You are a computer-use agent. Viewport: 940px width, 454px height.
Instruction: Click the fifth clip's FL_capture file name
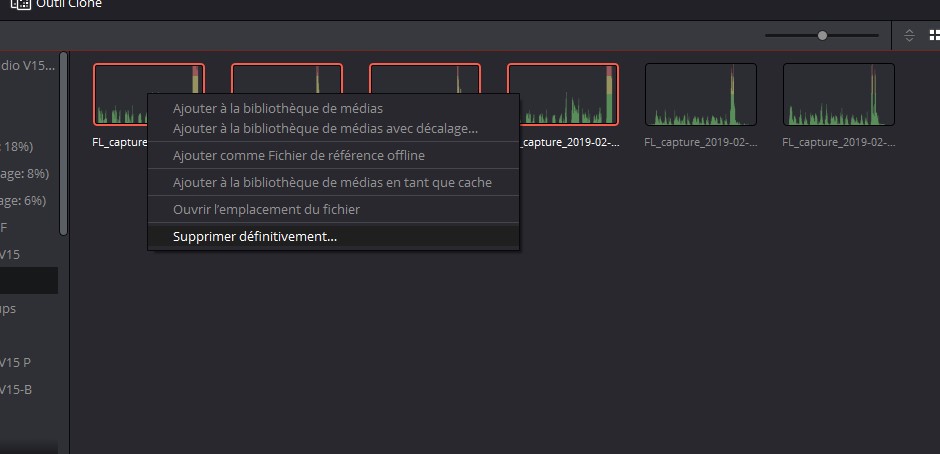pyautogui.click(x=701, y=143)
